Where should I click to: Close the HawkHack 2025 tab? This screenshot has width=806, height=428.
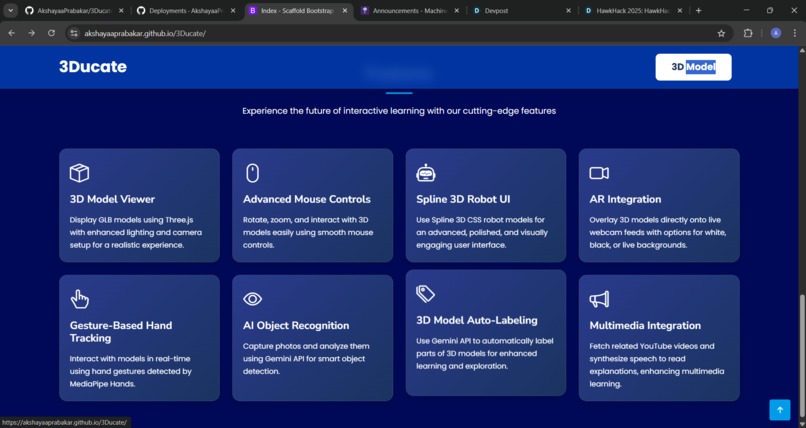680,10
